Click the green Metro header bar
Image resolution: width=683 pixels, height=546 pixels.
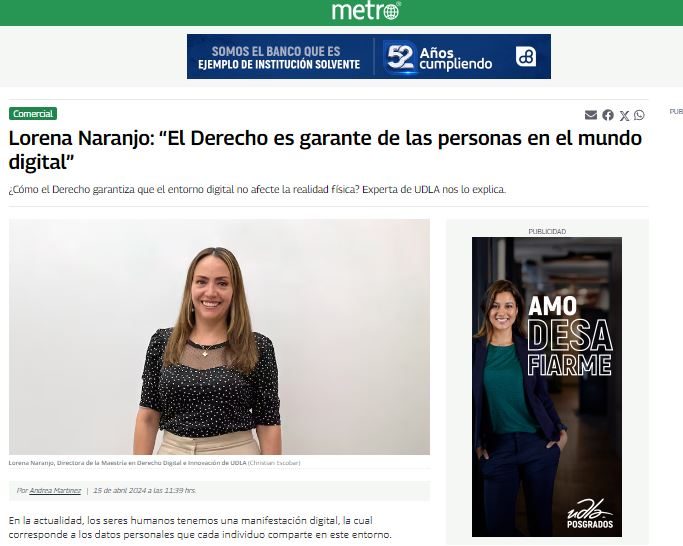342,13
